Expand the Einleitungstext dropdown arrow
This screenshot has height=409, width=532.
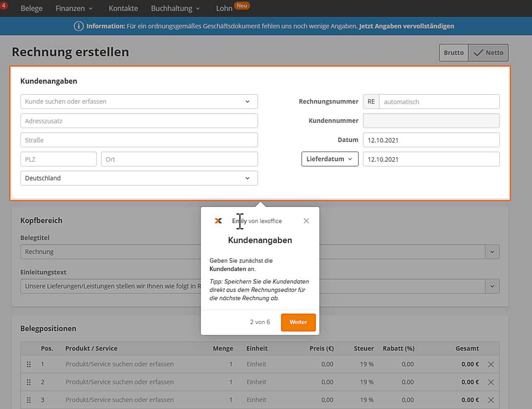492,286
